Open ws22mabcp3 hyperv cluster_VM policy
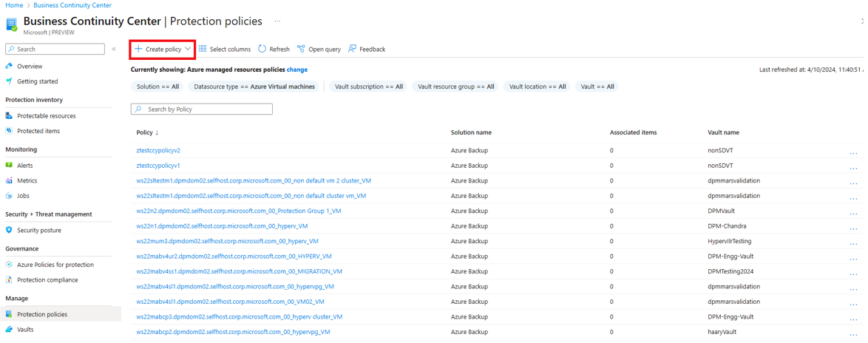Screen dimensions: 868x343 point(239,317)
